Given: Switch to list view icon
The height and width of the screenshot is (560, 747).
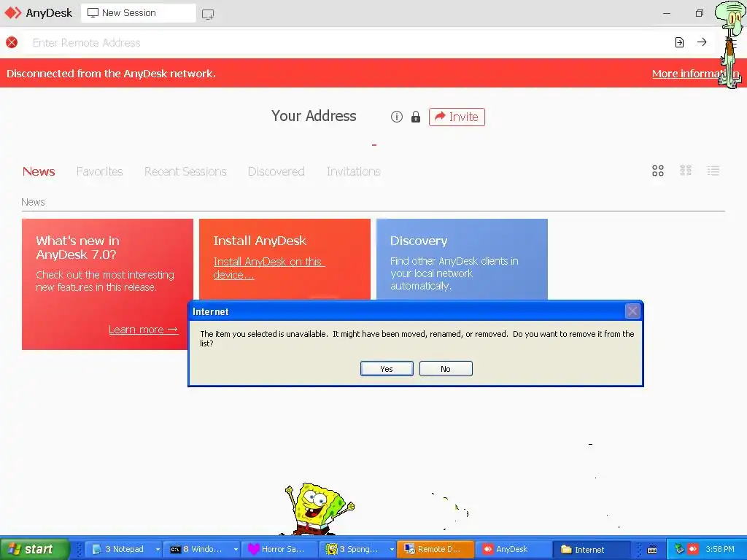Looking at the screenshot, I should [x=713, y=171].
